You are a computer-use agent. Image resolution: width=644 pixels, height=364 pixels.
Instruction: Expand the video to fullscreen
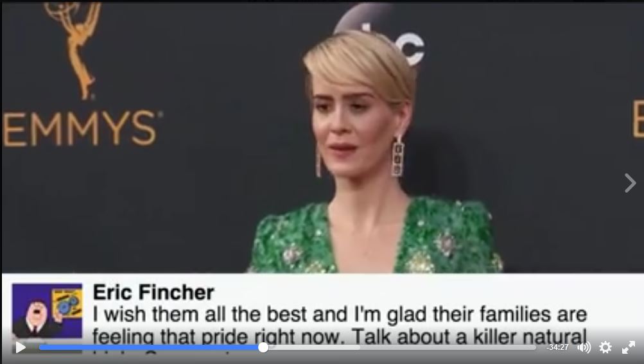[x=629, y=347]
